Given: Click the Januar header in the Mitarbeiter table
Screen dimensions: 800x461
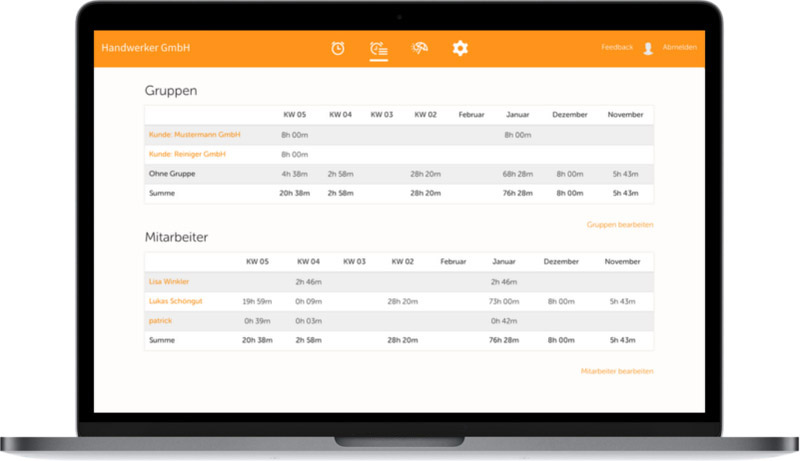Looking at the screenshot, I should point(504,261).
